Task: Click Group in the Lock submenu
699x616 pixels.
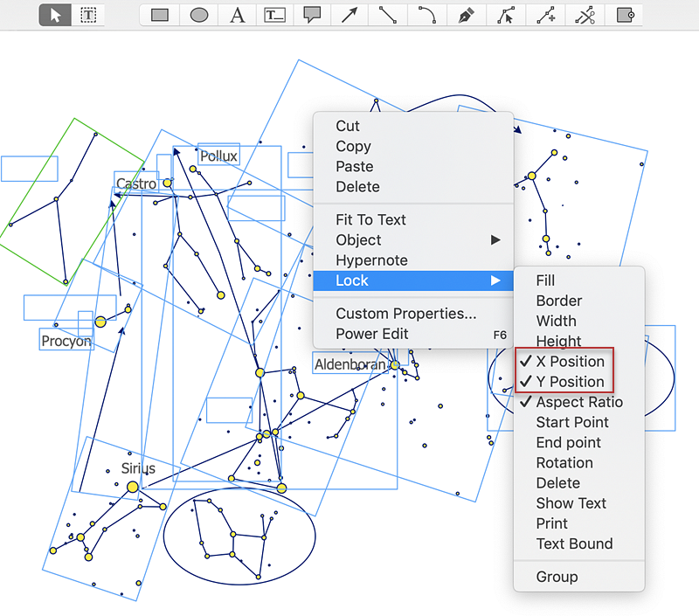Action: click(557, 577)
